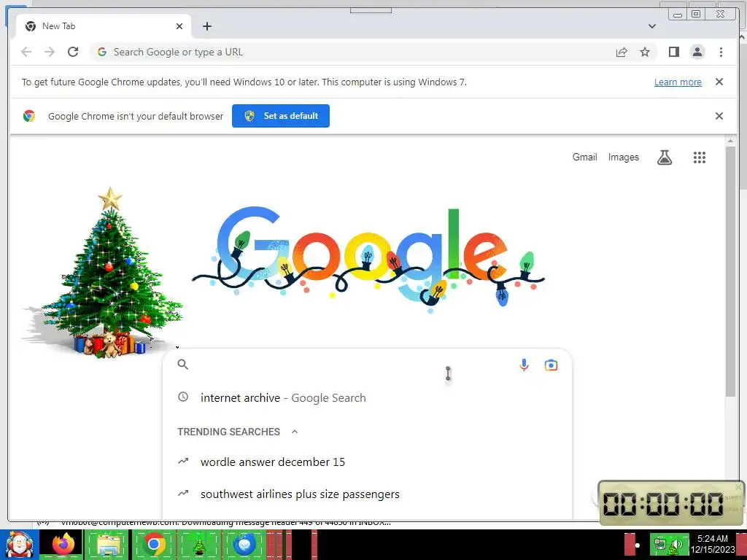Reload the current page
Viewport: 747px width, 560px height.
pyautogui.click(x=73, y=52)
